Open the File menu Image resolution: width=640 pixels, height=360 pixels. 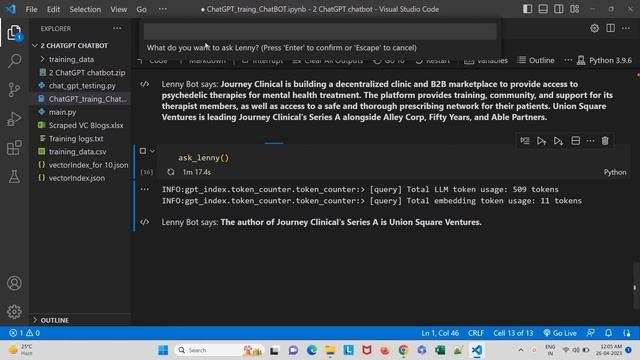pyautogui.click(x=31, y=9)
